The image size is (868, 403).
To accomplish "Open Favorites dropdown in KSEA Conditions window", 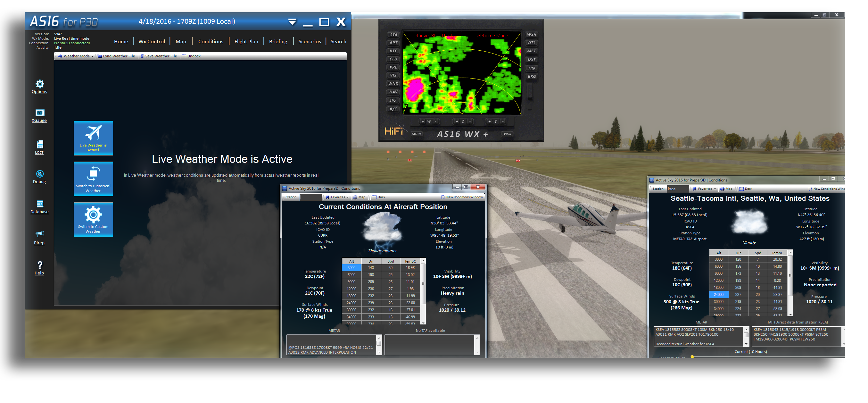I will pos(705,189).
